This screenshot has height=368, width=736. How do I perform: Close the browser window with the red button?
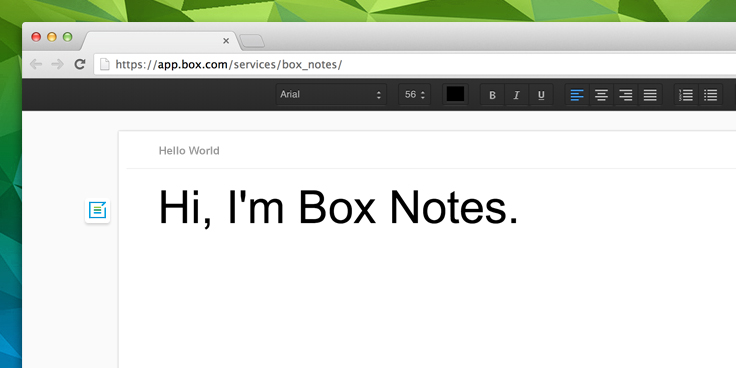pos(36,37)
